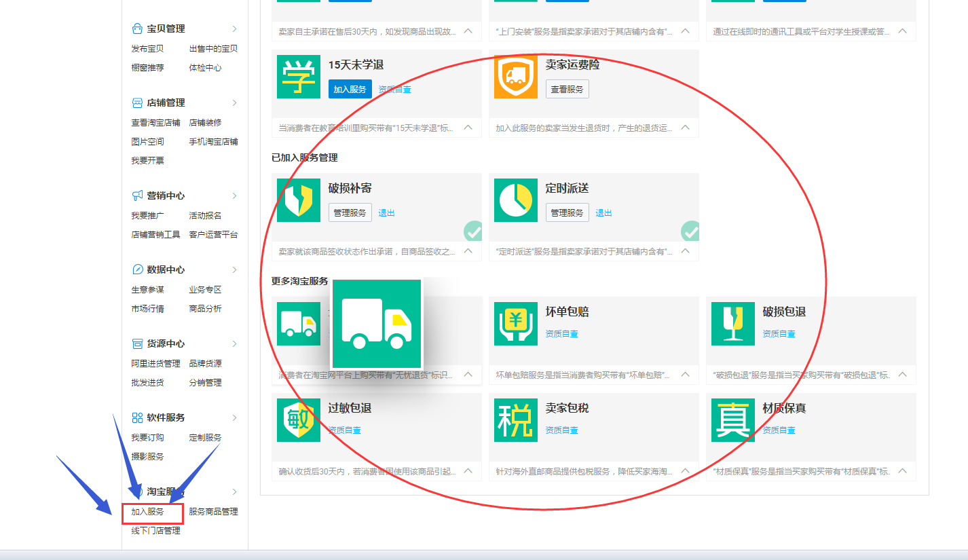
Task: Click the enlarged green truck thumbnail
Action: click(x=377, y=324)
